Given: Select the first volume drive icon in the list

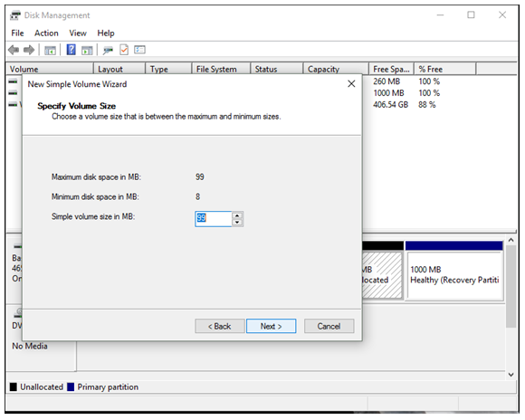Looking at the screenshot, I should 13,81.
